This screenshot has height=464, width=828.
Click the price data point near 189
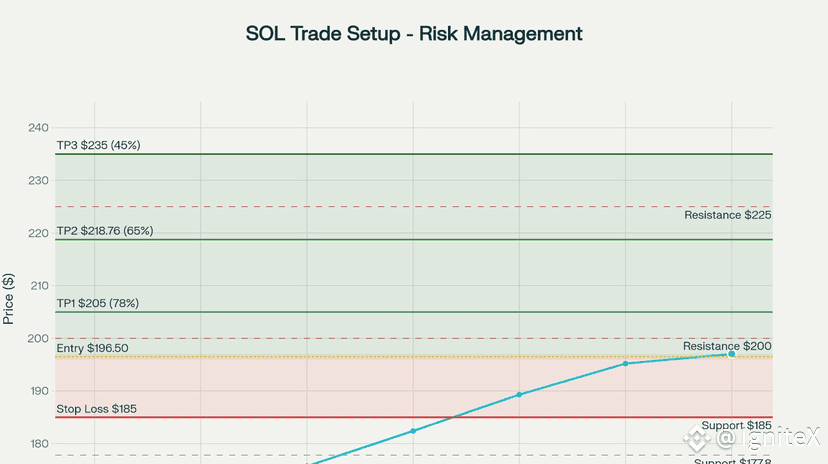point(519,394)
